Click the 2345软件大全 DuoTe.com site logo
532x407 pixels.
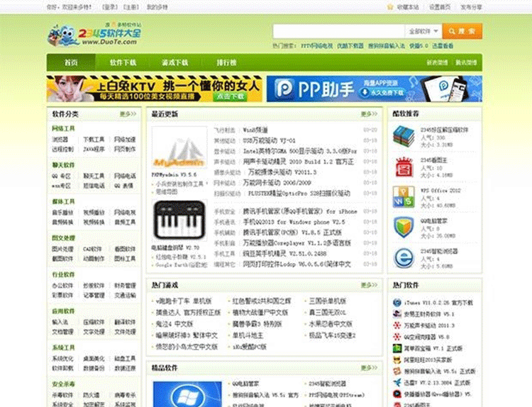pyautogui.click(x=94, y=34)
